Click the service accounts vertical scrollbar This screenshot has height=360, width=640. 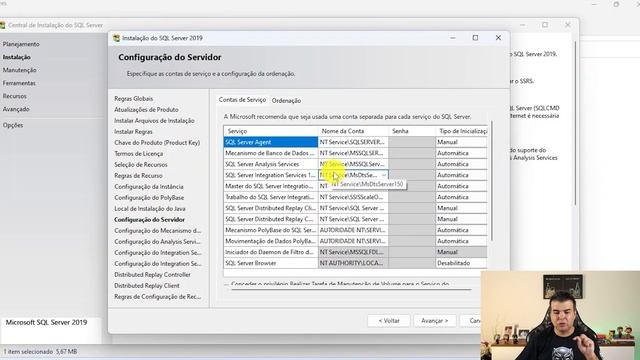click(x=492, y=180)
